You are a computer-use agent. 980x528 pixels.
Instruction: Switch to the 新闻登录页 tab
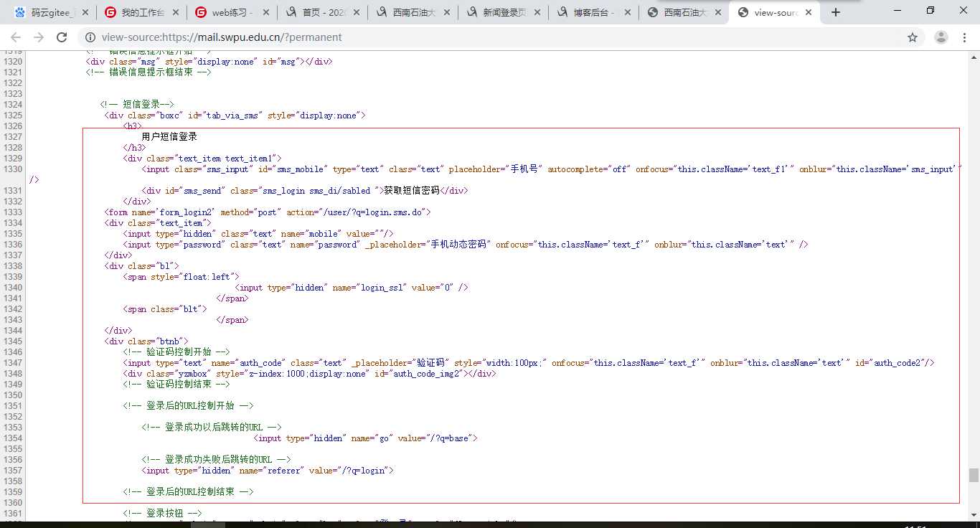click(x=503, y=12)
